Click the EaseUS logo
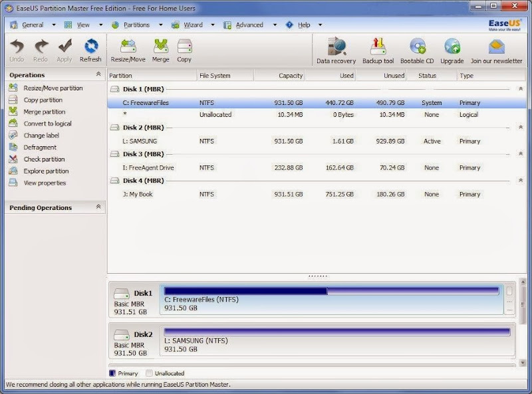The width and height of the screenshot is (532, 394). coord(505,25)
